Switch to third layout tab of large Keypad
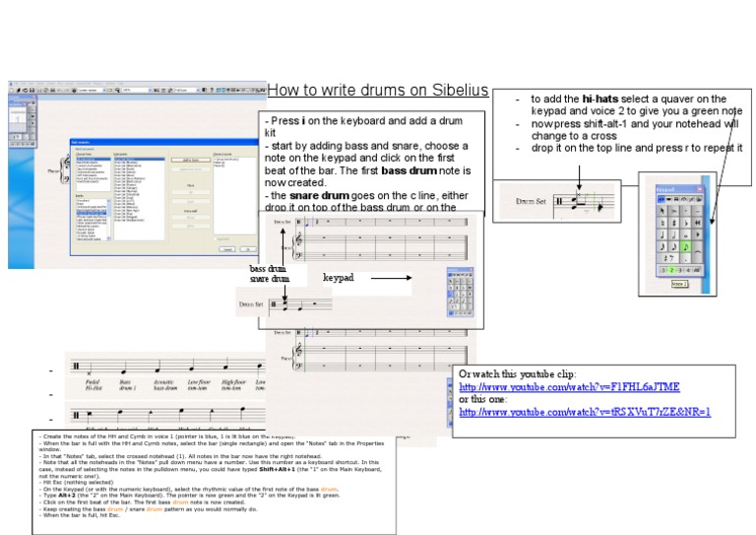This screenshot has height=535, width=756. click(676, 199)
